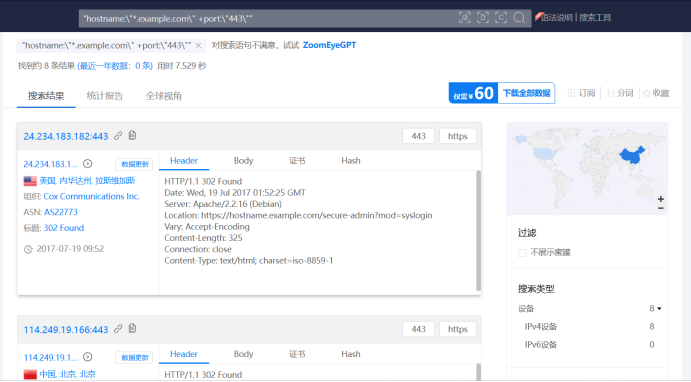Click China highlighted on the world map

point(632,155)
